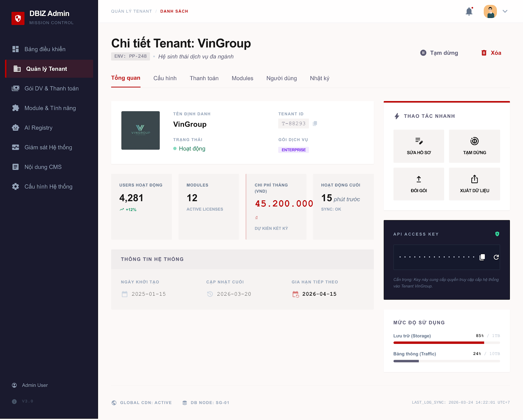523x420 pixels.
Task: Click the DB Node database icon
Action: [185, 403]
